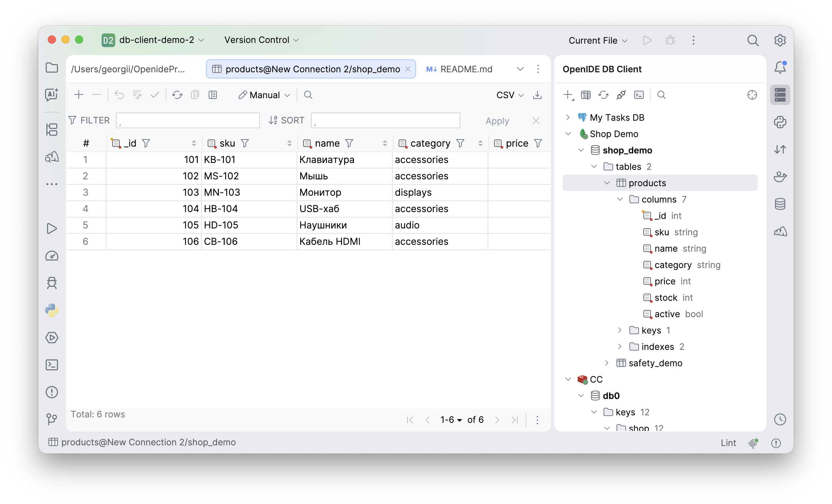The height and width of the screenshot is (504, 832).
Task: Open the Terminal tool window icon
Action: pyautogui.click(x=52, y=365)
